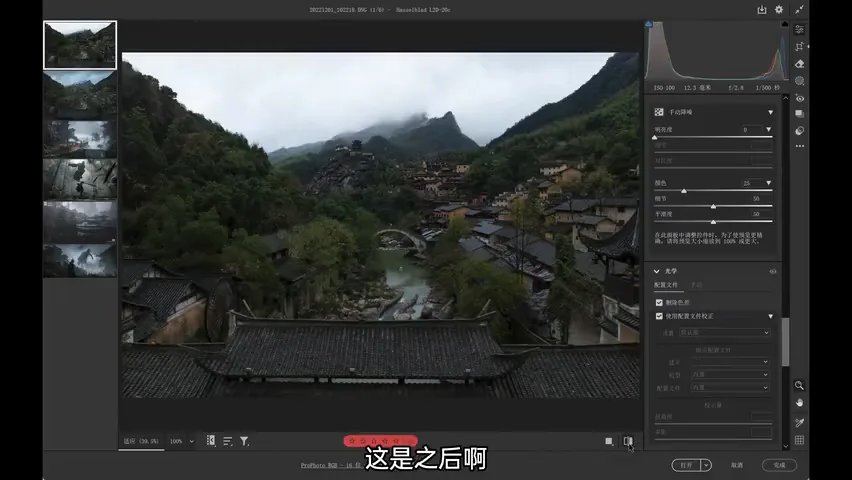The image size is (852, 480).
Task: Click the manual noise reduction panel icon
Action: pos(659,112)
